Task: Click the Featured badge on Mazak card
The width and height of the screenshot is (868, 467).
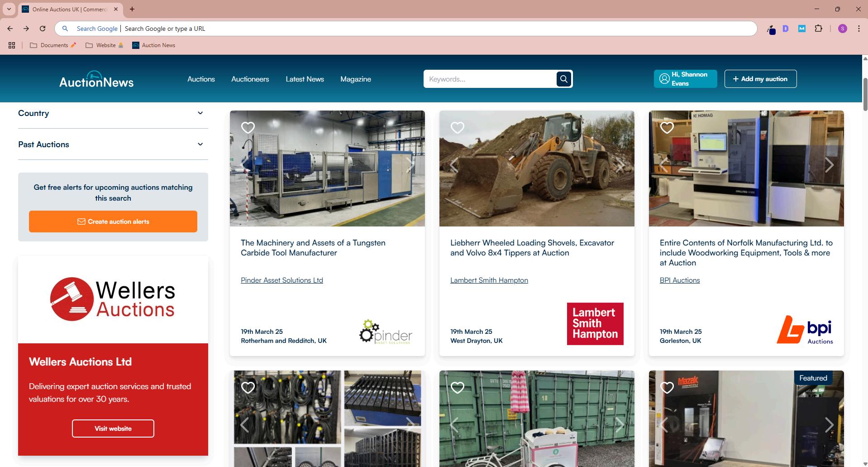Action: 813,378
